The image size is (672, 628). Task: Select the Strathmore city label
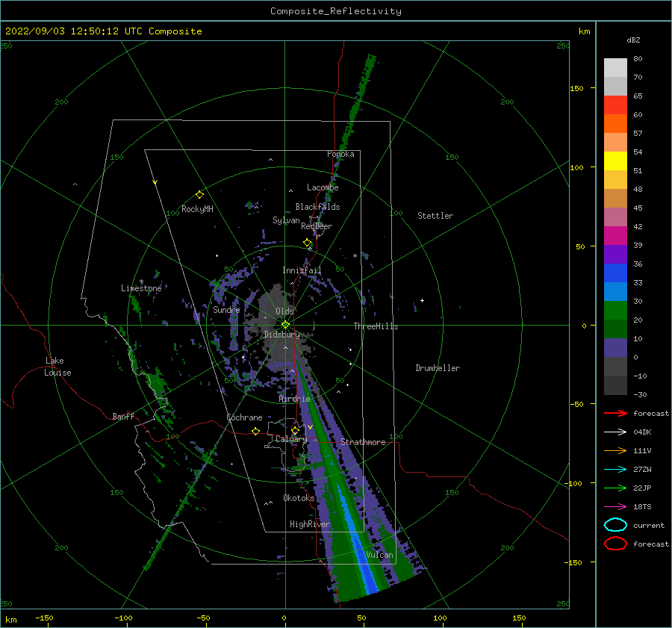363,442
